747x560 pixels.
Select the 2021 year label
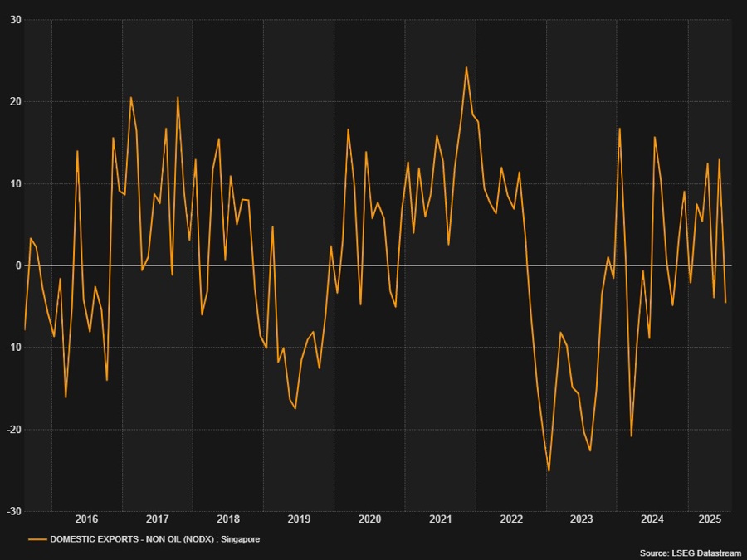coord(441,519)
